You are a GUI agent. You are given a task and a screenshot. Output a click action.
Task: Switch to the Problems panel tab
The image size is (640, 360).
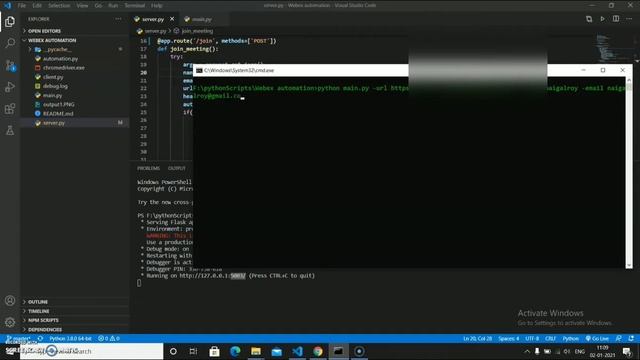(149, 168)
